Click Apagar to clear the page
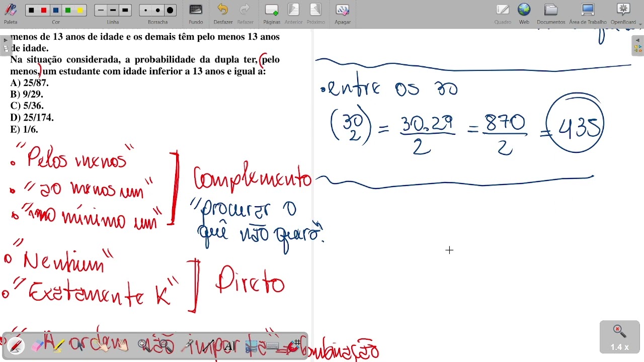The width and height of the screenshot is (644, 362). coord(343,14)
